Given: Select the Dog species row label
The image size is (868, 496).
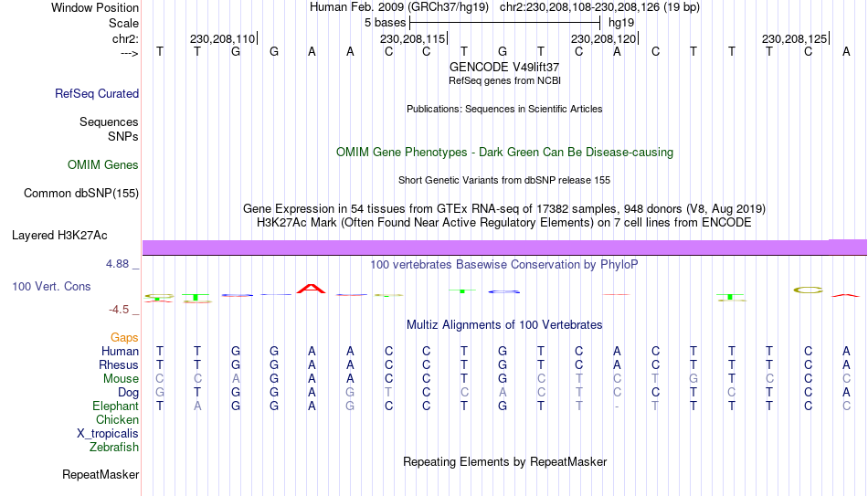Looking at the screenshot, I should pyautogui.click(x=128, y=393).
